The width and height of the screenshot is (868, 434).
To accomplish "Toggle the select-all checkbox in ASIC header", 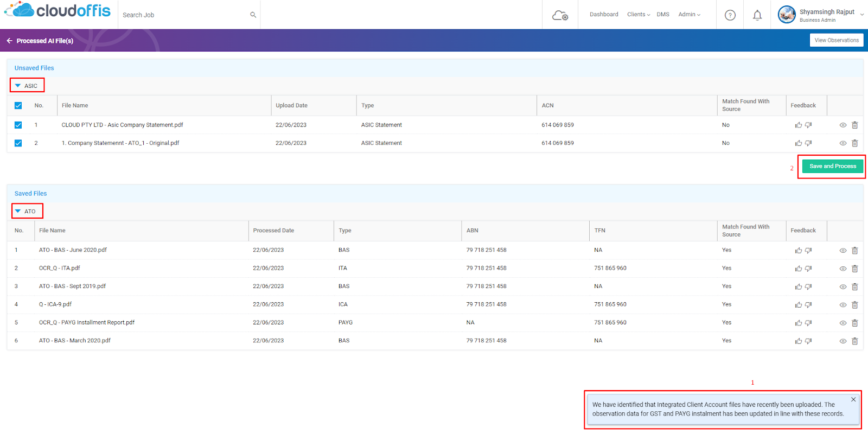I will coord(18,106).
